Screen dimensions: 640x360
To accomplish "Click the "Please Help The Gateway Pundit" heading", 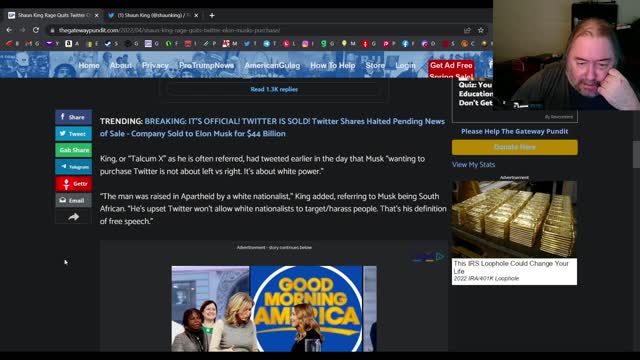I will [515, 131].
